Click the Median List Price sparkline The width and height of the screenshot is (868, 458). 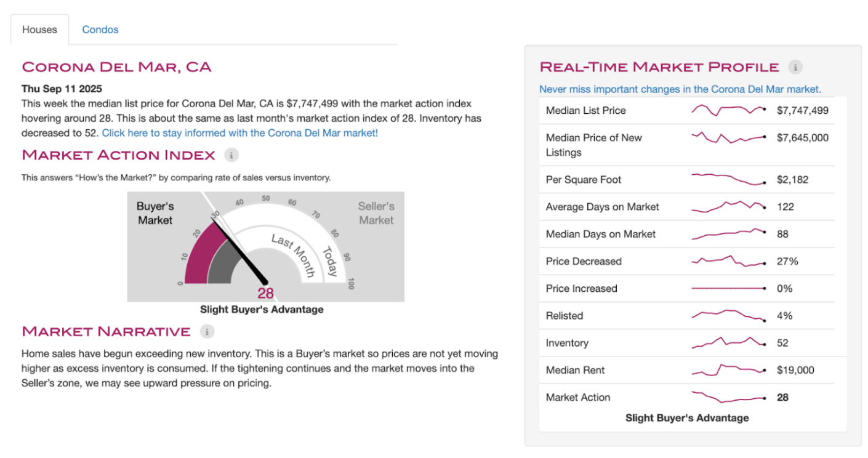click(728, 110)
